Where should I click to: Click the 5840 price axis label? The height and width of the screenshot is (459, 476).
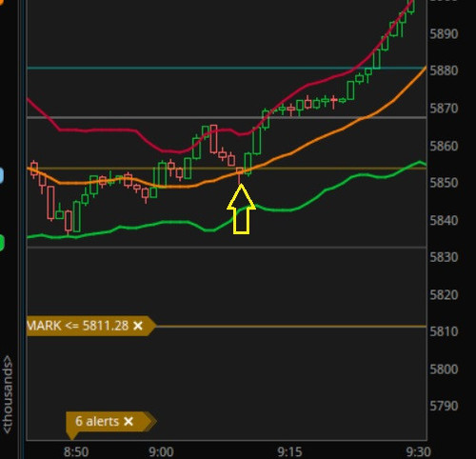(444, 220)
